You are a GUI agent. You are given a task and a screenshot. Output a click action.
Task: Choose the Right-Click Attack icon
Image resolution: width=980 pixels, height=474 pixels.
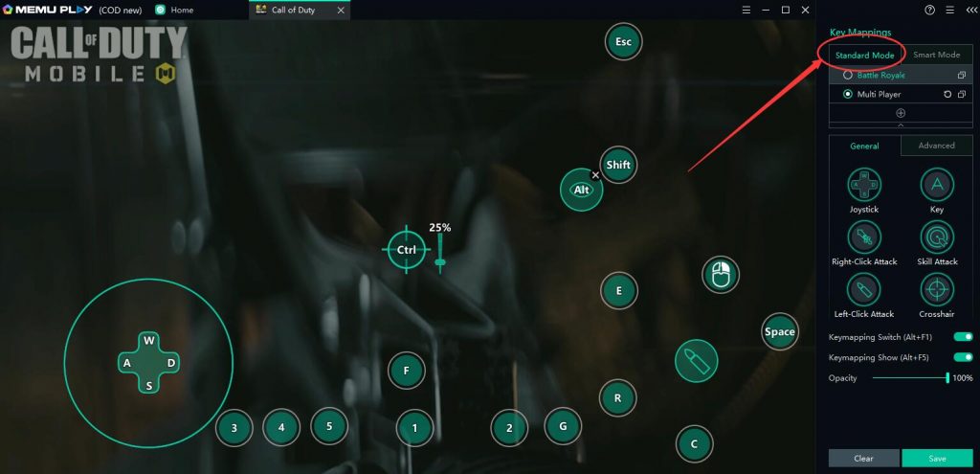point(864,237)
